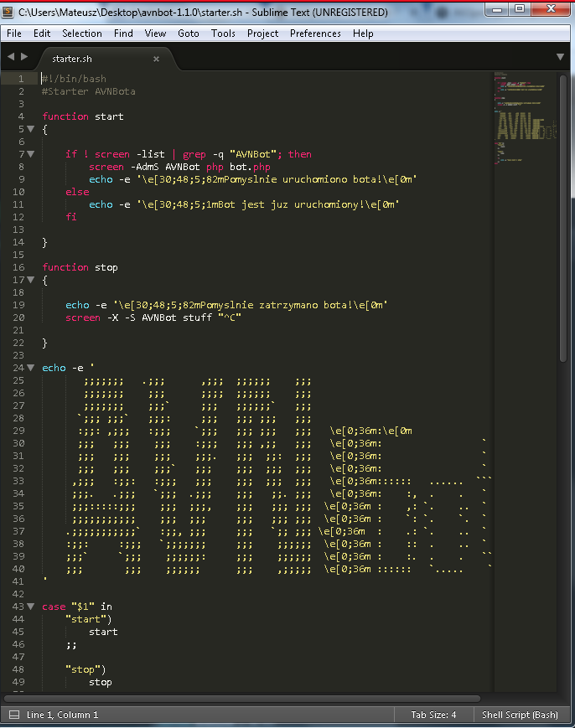Click 'Pomyslnie zatrzymano bota' string
The image size is (575, 728).
277,305
